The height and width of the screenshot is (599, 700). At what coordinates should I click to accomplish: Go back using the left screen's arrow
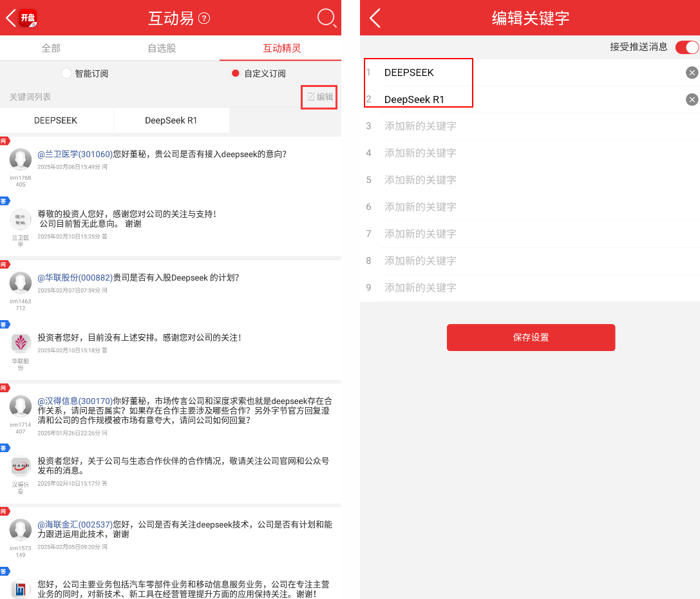11,18
